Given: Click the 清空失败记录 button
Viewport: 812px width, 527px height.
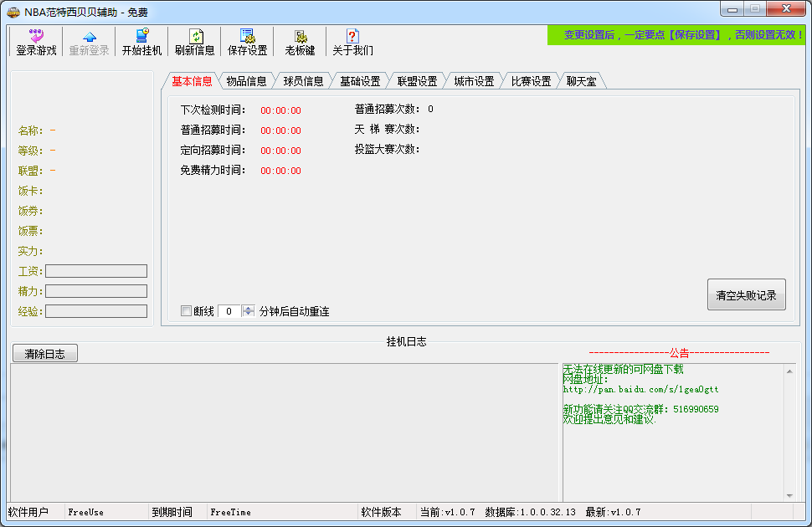Looking at the screenshot, I should [746, 295].
